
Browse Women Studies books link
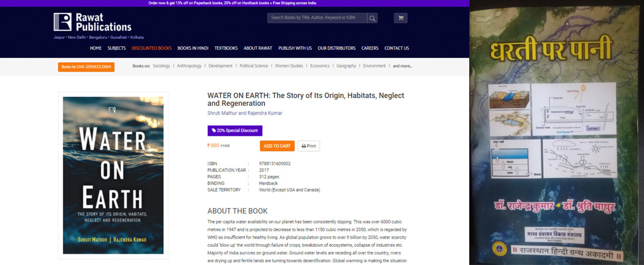[289, 66]
